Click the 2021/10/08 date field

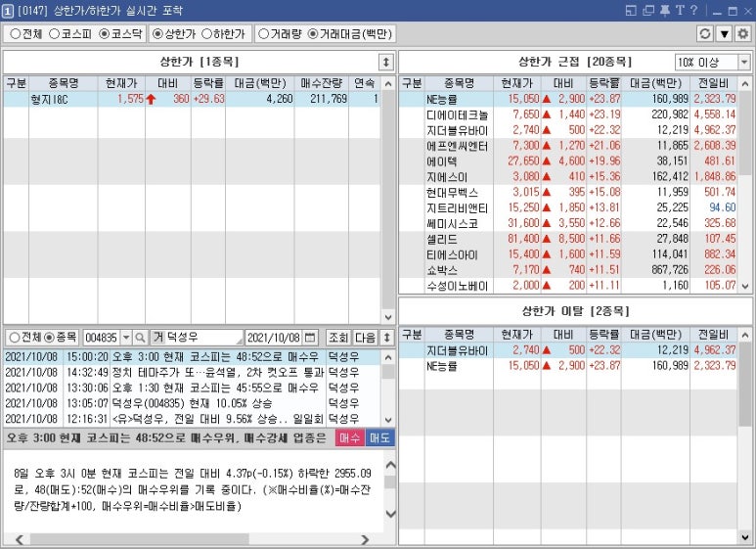pos(274,338)
